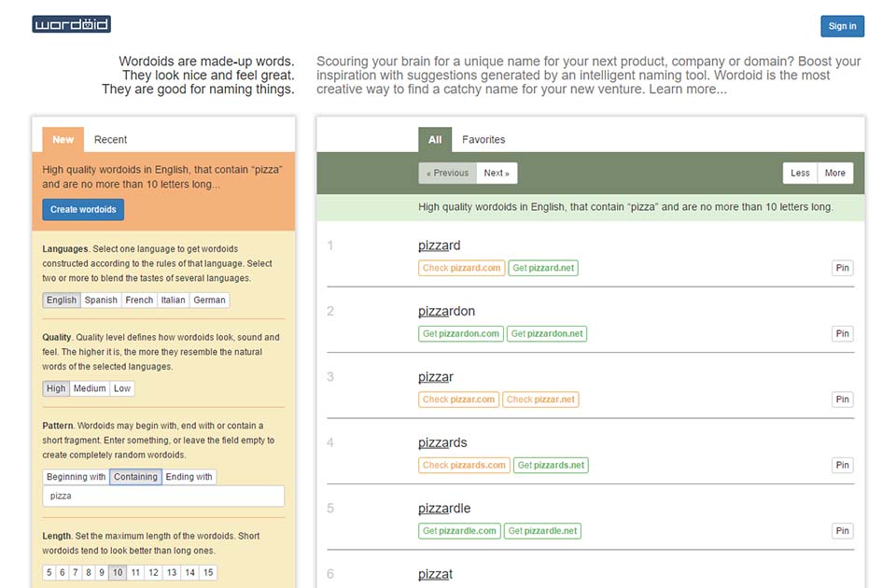Image resolution: width=896 pixels, height=588 pixels.
Task: Get the pizzardle.net domain
Action: point(542,531)
